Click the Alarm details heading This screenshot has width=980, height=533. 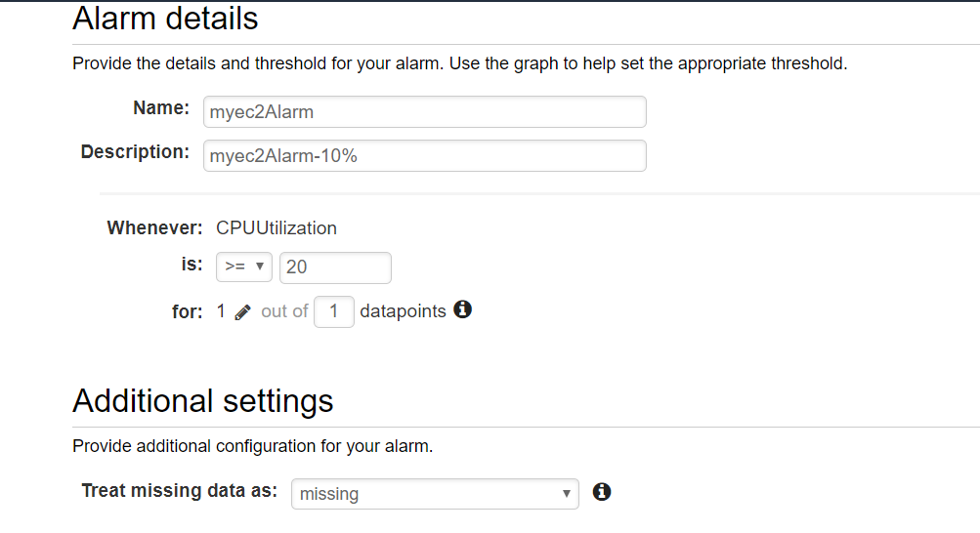(x=165, y=19)
